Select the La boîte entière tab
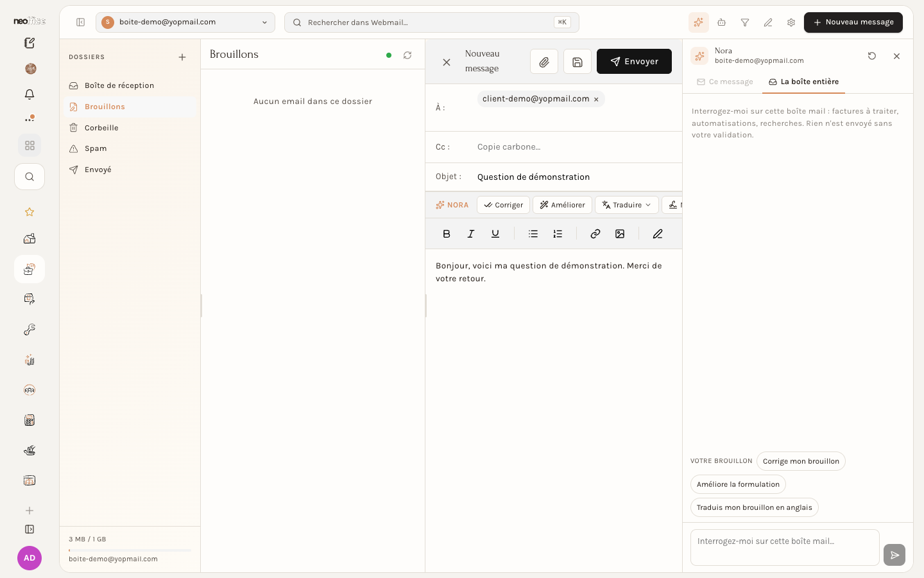924x578 pixels. pyautogui.click(x=804, y=82)
